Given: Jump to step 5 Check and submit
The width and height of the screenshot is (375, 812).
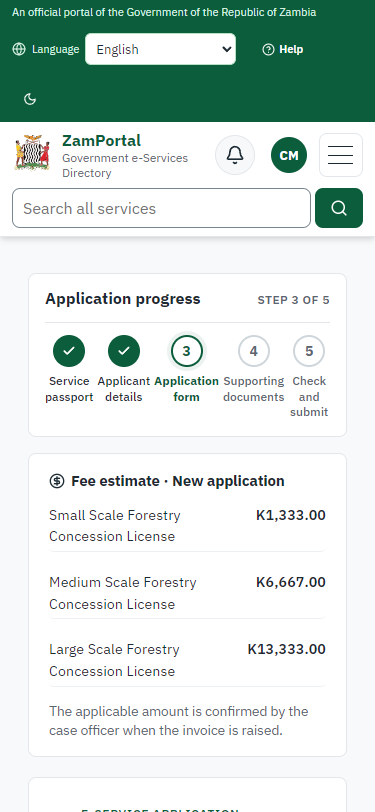Looking at the screenshot, I should pos(309,351).
